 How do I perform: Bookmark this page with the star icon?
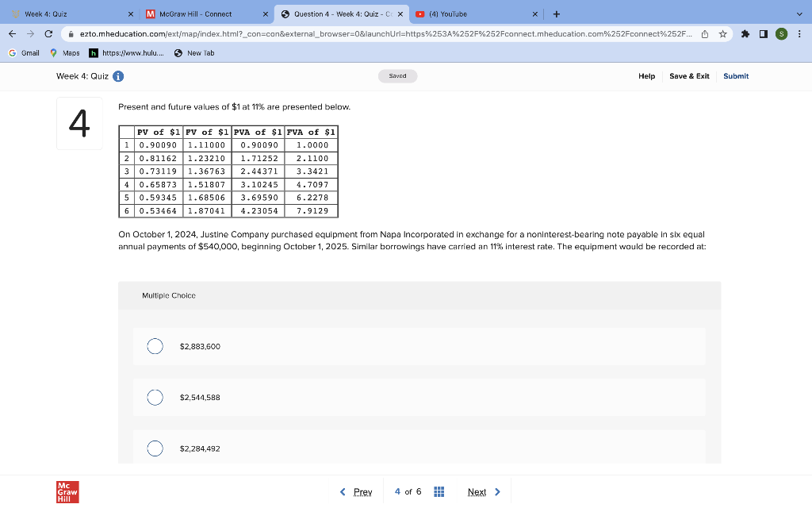(723, 34)
